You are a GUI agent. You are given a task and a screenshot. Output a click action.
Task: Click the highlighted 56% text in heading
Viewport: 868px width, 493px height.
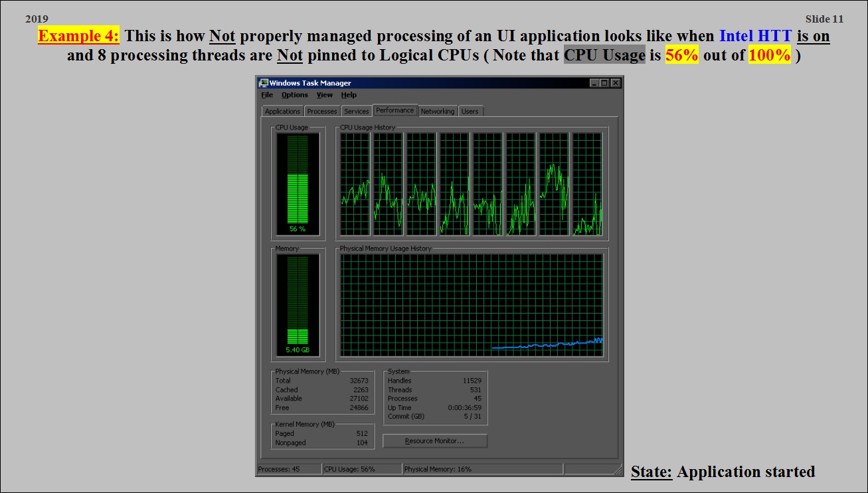tap(682, 55)
